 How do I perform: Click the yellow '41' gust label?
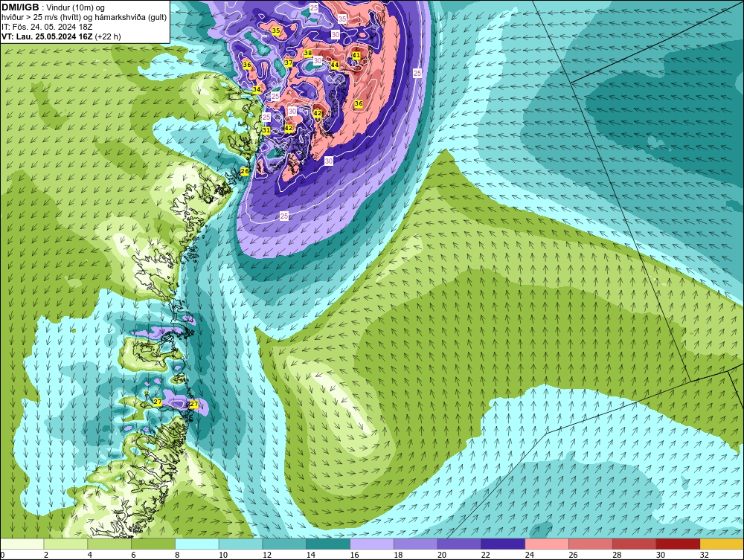tap(356, 55)
